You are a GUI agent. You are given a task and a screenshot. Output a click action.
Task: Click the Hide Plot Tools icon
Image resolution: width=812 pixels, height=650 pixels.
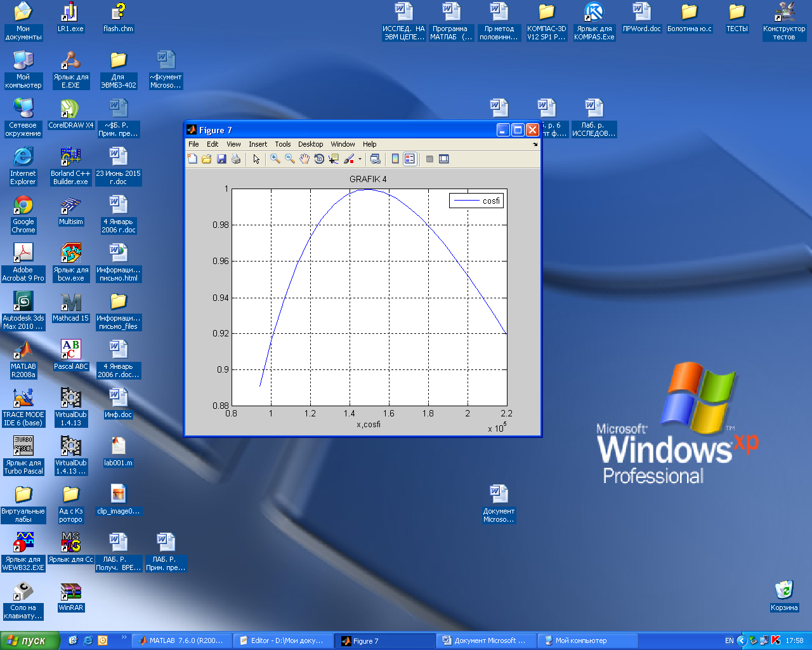point(429,159)
